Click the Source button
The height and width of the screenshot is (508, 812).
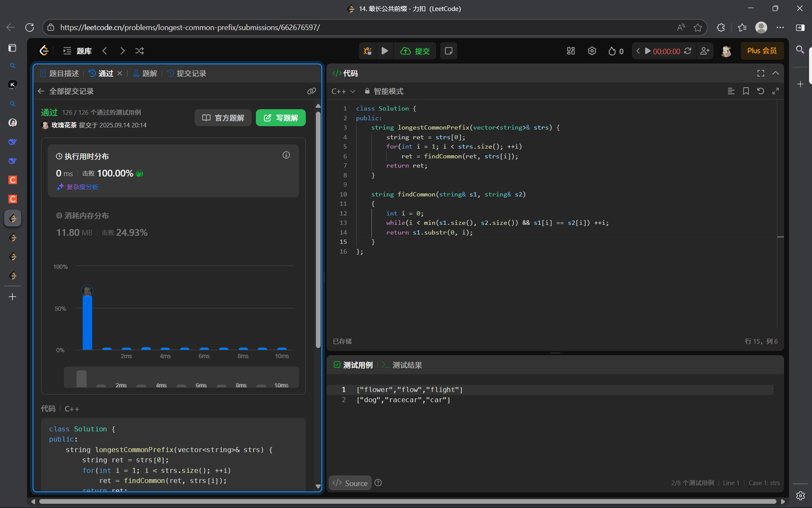coord(350,483)
